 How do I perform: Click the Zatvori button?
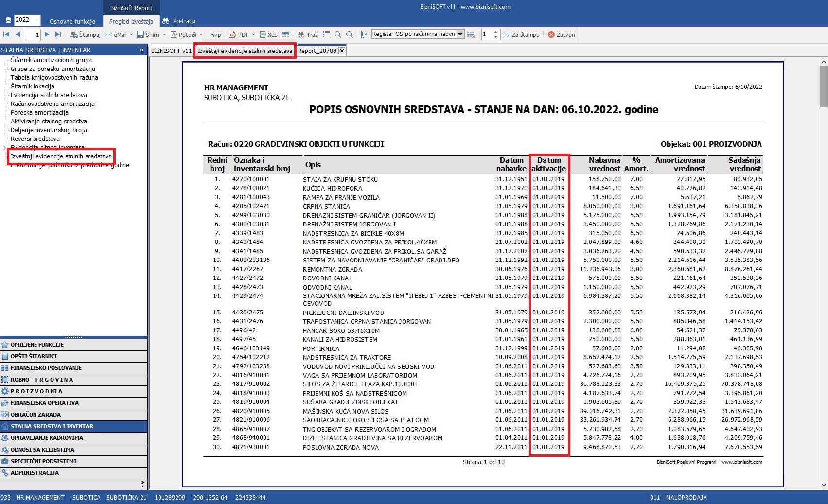[x=561, y=35]
